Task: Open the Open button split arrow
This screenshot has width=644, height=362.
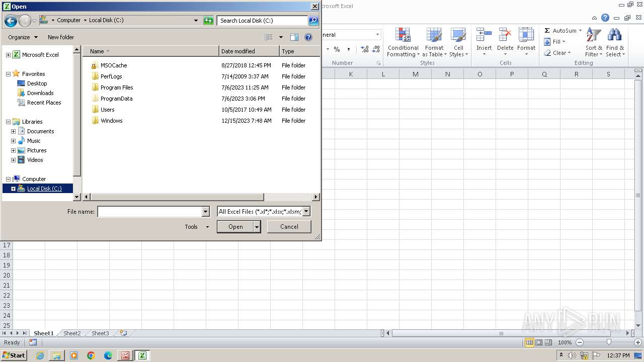Action: pos(257,227)
